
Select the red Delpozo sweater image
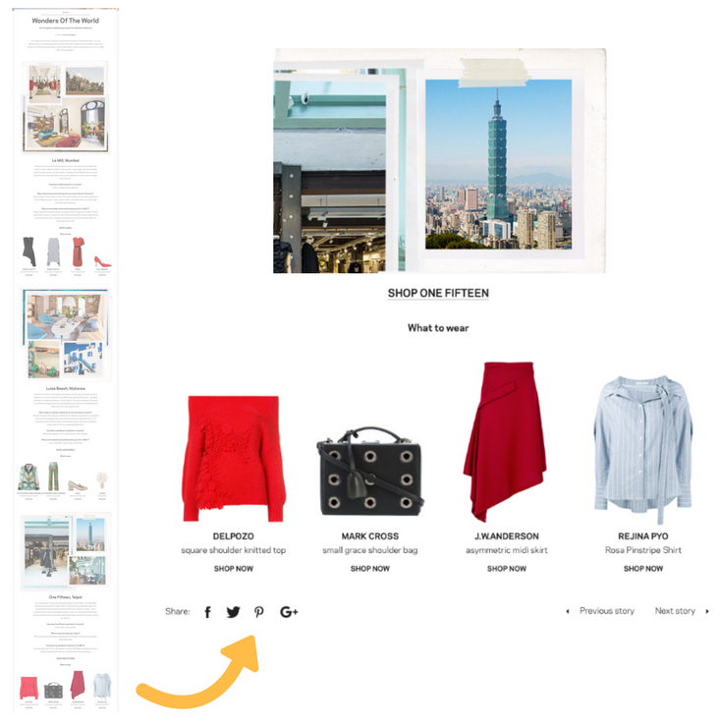point(234,458)
